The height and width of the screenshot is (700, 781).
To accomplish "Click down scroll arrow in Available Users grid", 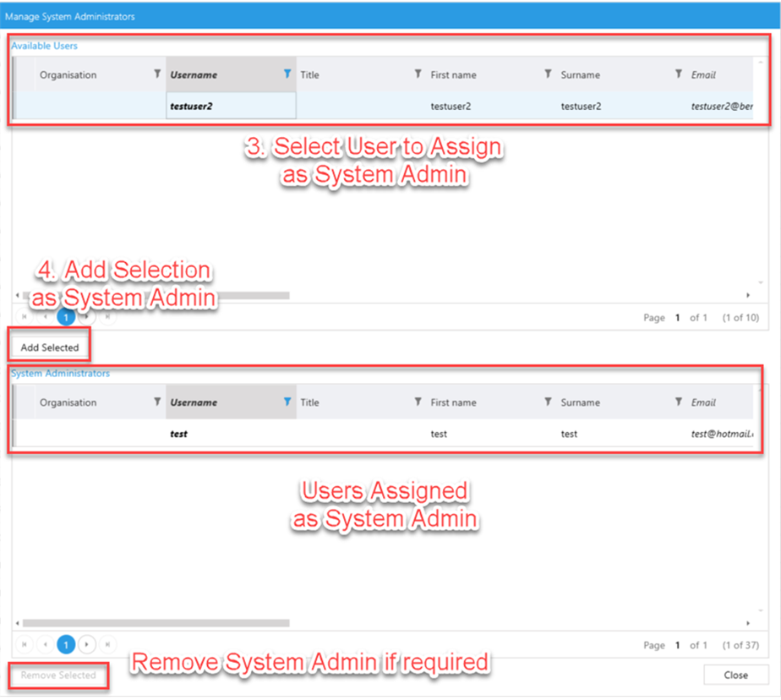I will click(761, 282).
